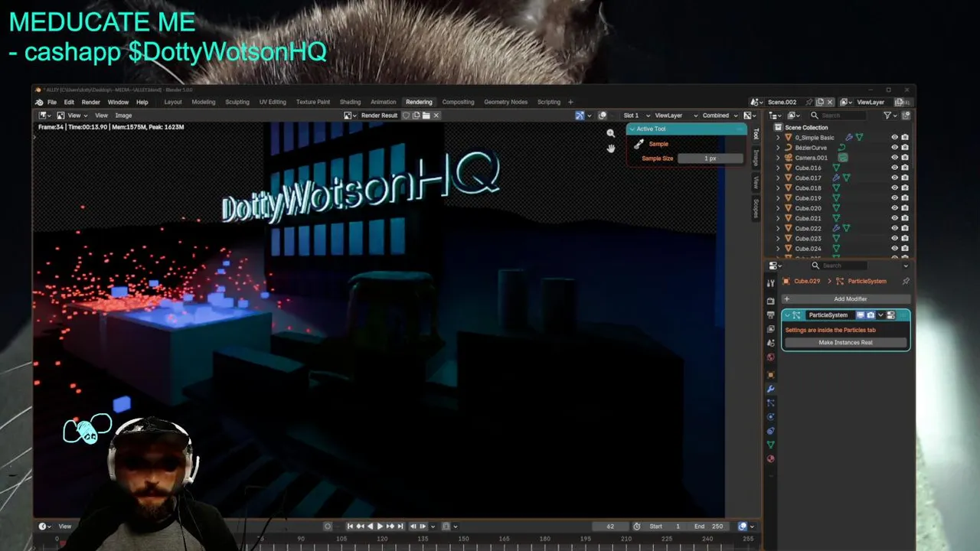Collapse the Active Tool panel
The width and height of the screenshot is (980, 551).
click(632, 129)
